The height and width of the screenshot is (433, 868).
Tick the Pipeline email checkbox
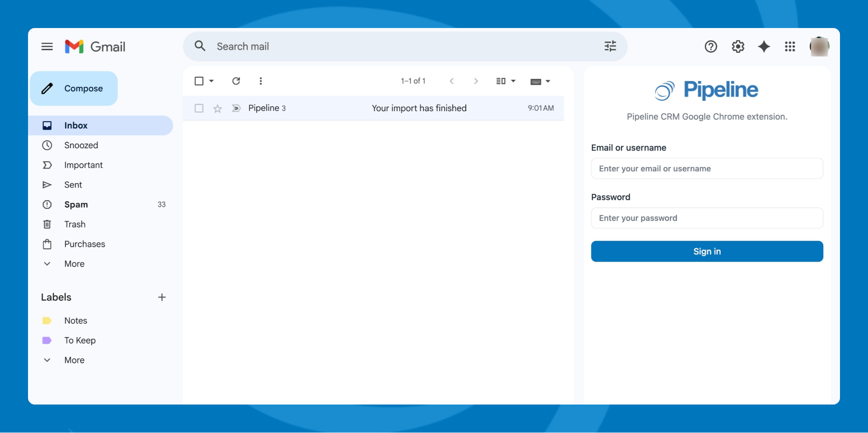coord(199,108)
